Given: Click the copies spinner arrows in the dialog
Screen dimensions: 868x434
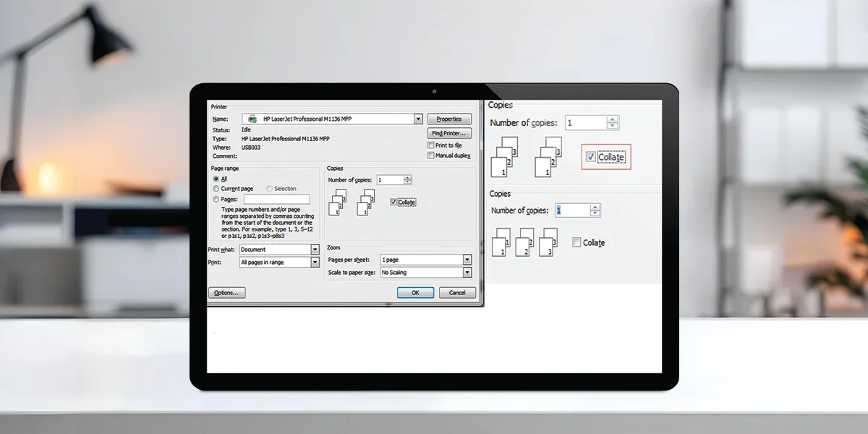Looking at the screenshot, I should click(408, 179).
